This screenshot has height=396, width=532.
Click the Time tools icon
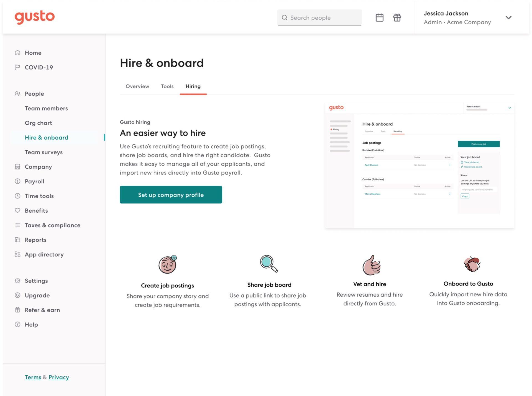pyautogui.click(x=17, y=196)
